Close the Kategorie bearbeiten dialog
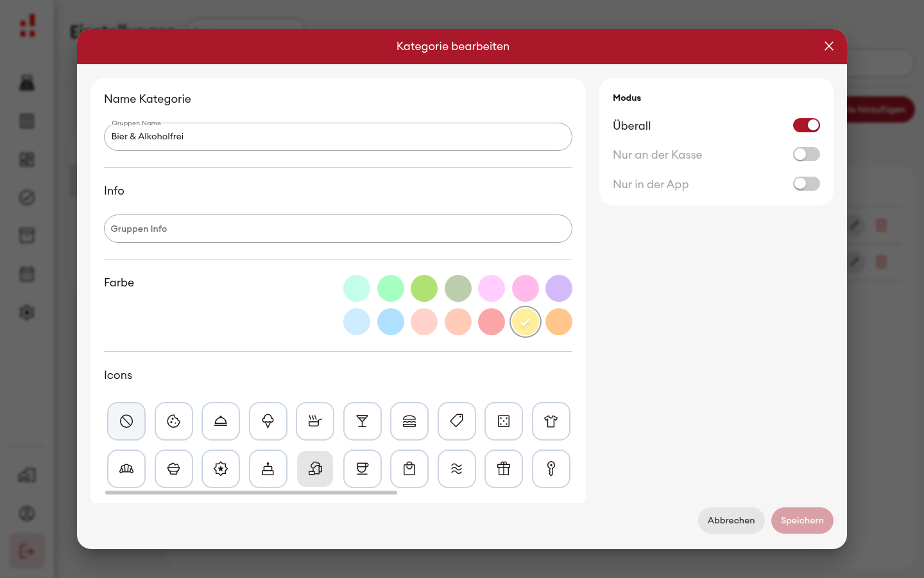 point(829,46)
